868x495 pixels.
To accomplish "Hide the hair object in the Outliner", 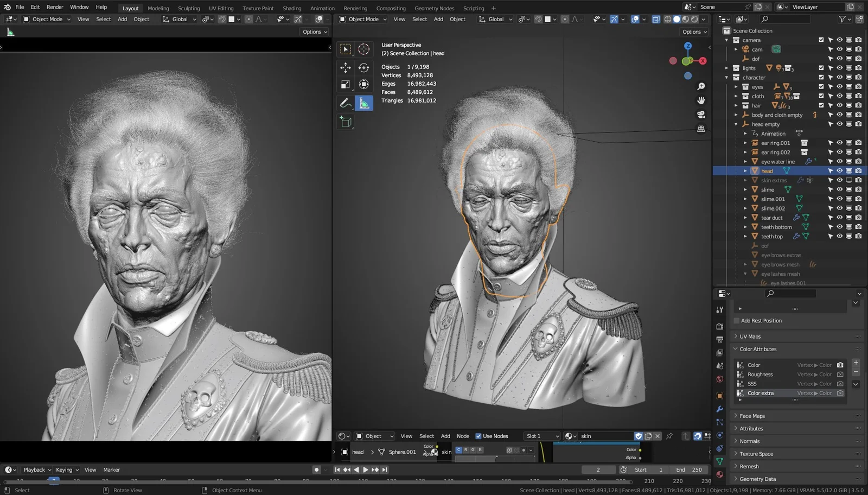I will point(839,105).
